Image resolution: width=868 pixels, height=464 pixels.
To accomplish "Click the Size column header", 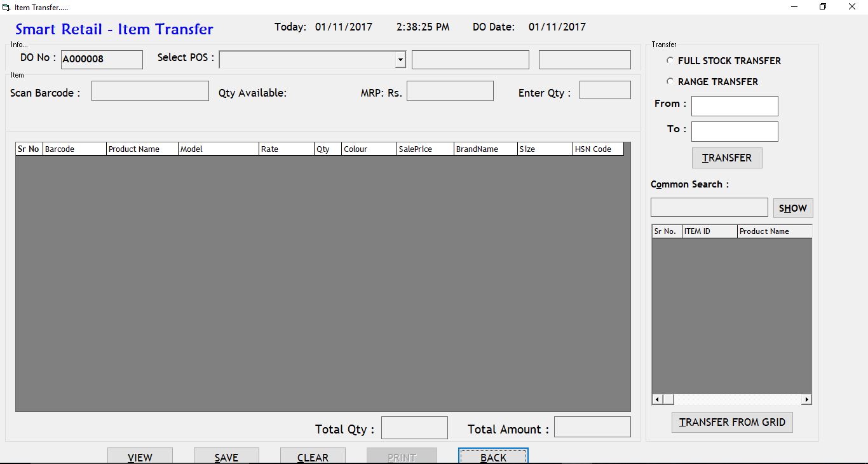I will coord(545,149).
